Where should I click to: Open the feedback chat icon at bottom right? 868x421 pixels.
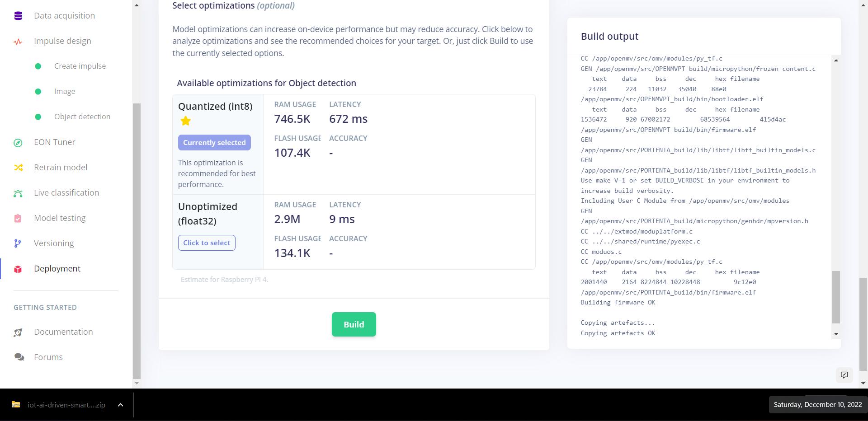coord(844,375)
